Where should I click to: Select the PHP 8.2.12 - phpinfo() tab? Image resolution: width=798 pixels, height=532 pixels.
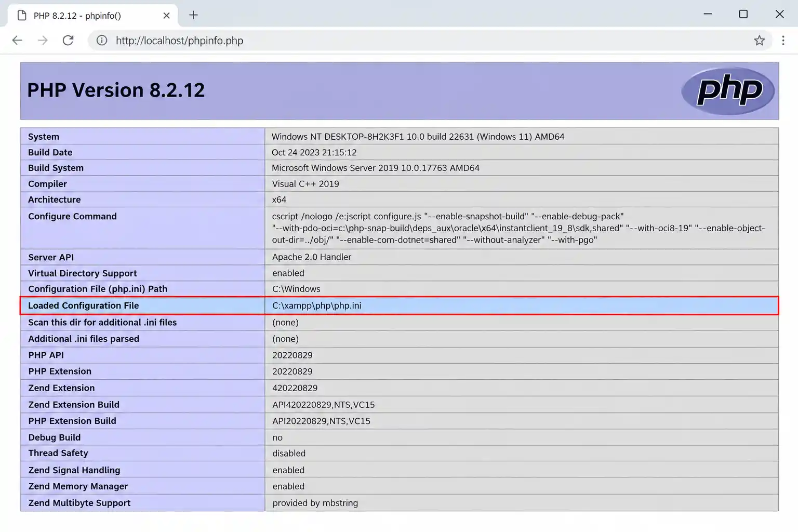pos(92,16)
